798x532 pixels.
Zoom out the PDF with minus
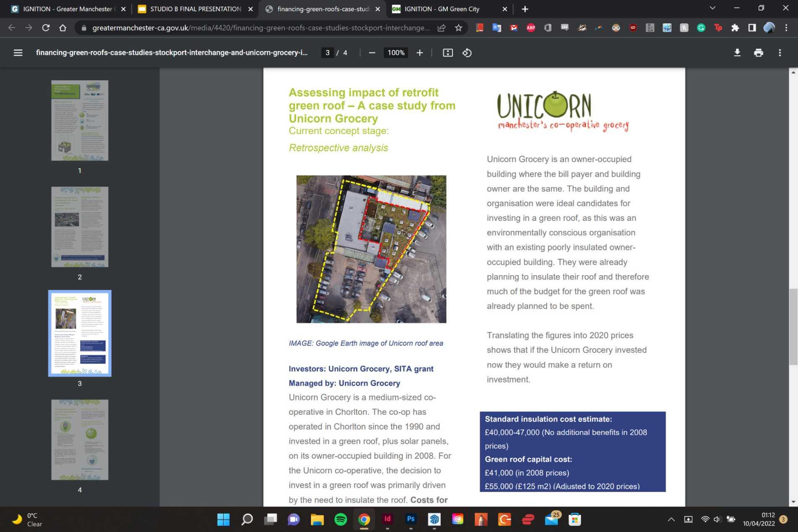(372, 53)
